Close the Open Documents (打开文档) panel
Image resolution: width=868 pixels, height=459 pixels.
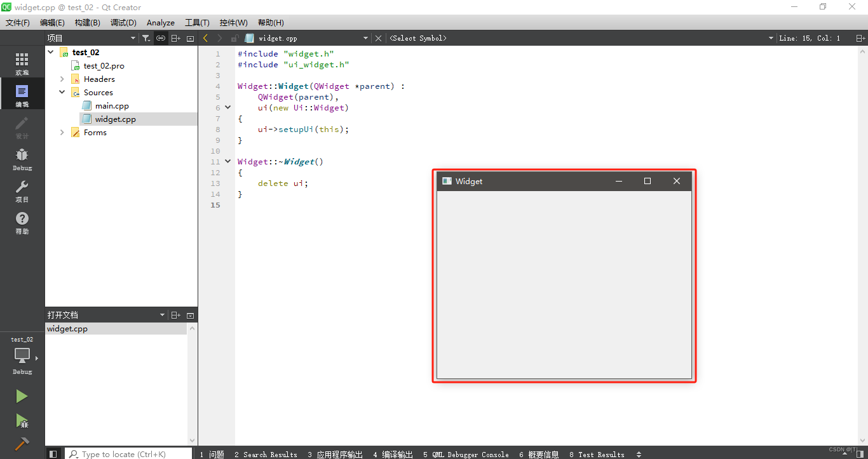(x=190, y=315)
